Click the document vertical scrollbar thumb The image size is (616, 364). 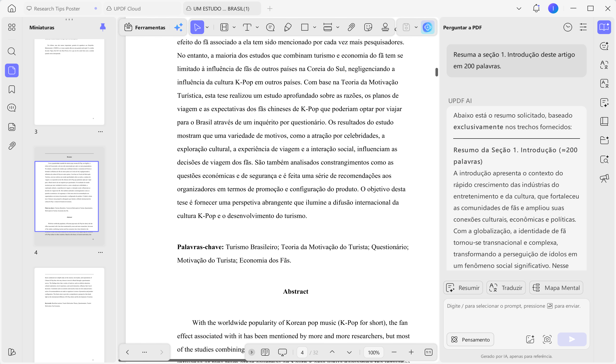[437, 72]
